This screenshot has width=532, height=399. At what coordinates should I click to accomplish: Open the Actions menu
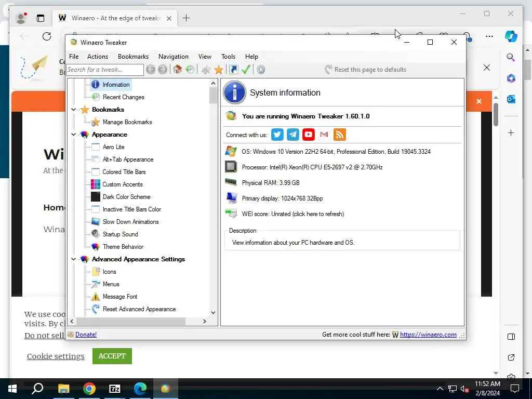98,57
